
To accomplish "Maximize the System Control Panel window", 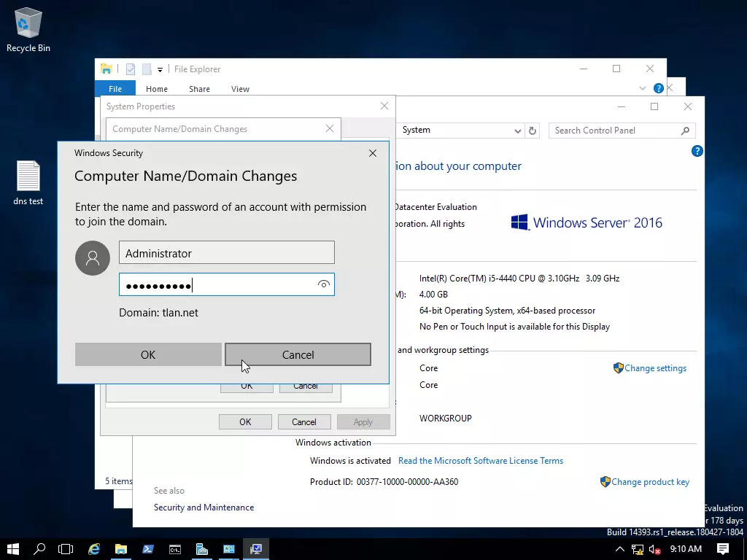I will tap(654, 106).
